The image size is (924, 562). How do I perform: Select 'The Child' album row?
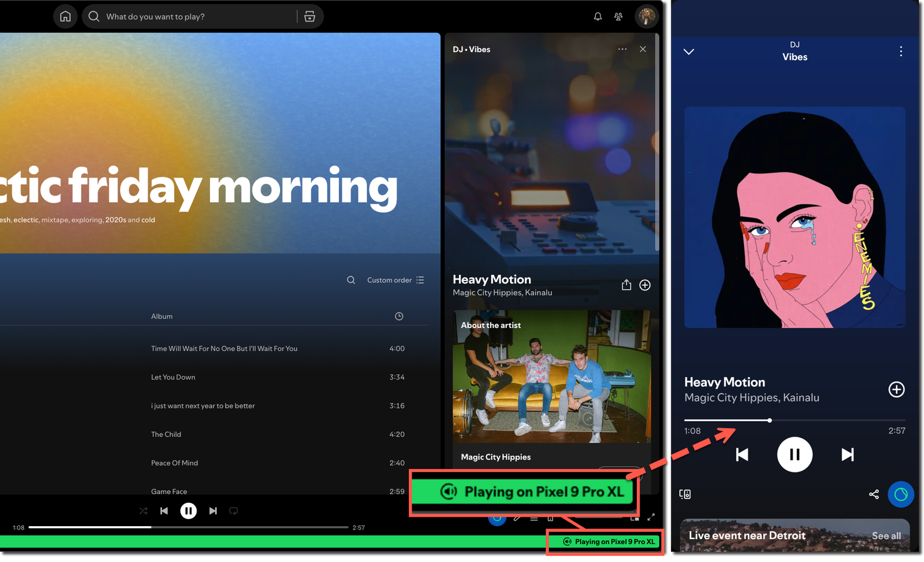(166, 434)
